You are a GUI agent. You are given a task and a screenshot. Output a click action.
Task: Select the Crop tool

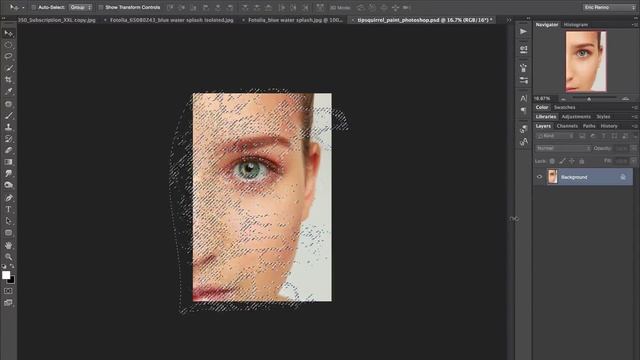[x=9, y=80]
